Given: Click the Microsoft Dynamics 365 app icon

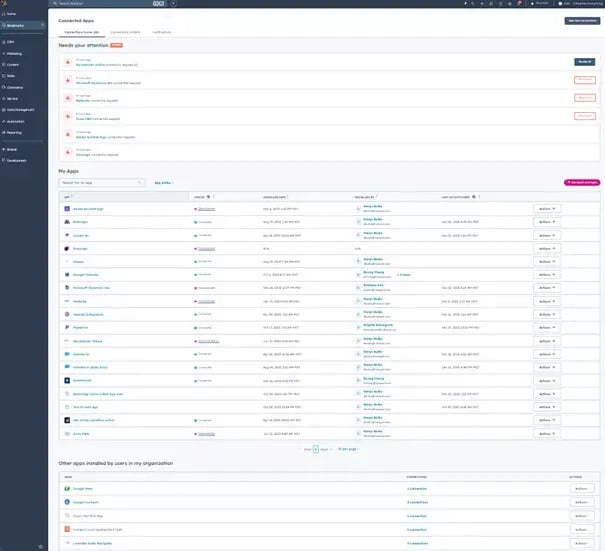Looking at the screenshot, I should [x=67, y=287].
